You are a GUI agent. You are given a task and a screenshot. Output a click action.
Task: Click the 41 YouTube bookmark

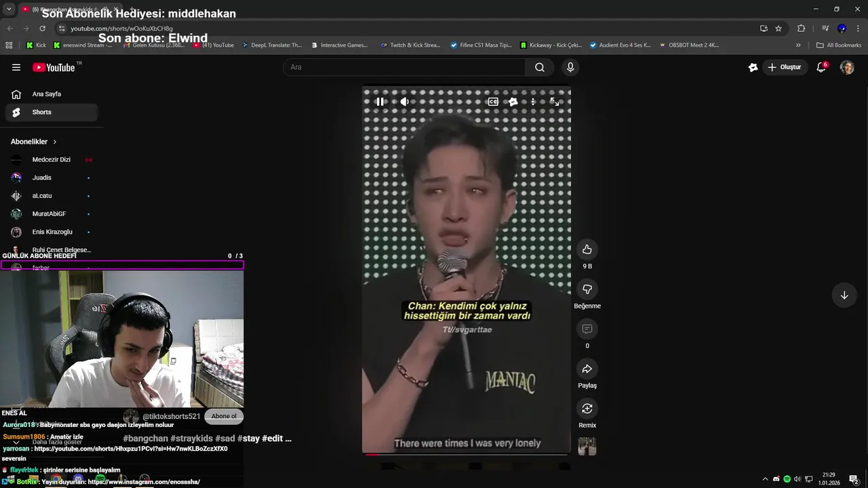tap(214, 45)
